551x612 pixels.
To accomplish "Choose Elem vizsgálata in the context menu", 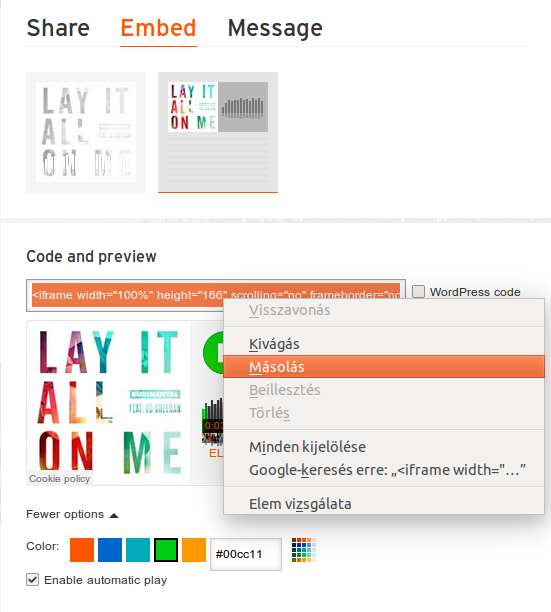I will click(x=384, y=504).
